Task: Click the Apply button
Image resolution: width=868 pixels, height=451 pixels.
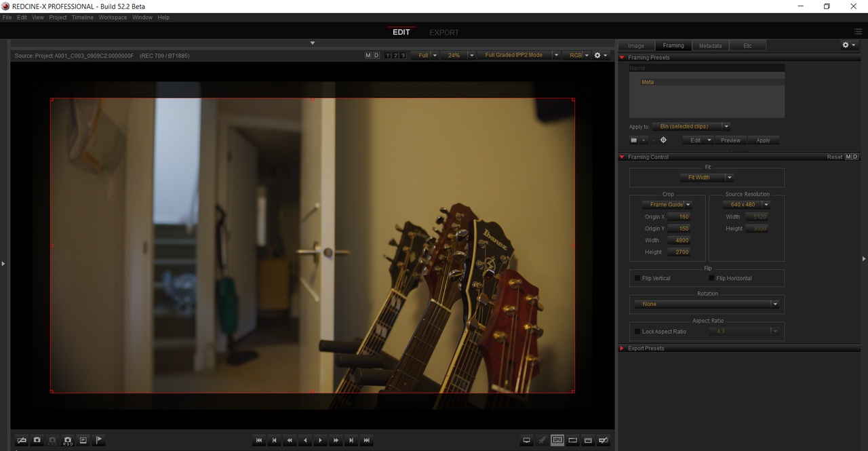Action: click(x=764, y=140)
